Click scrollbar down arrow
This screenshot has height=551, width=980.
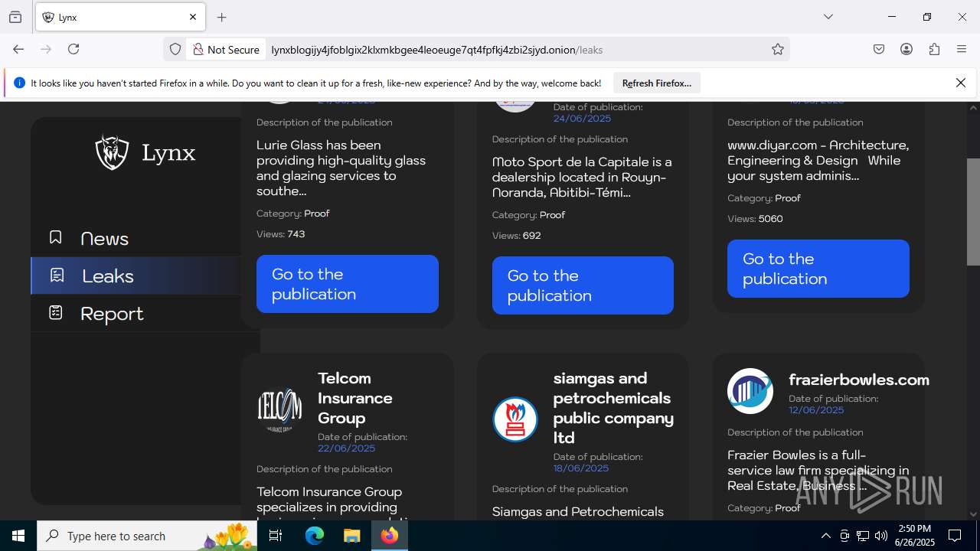coord(973,514)
